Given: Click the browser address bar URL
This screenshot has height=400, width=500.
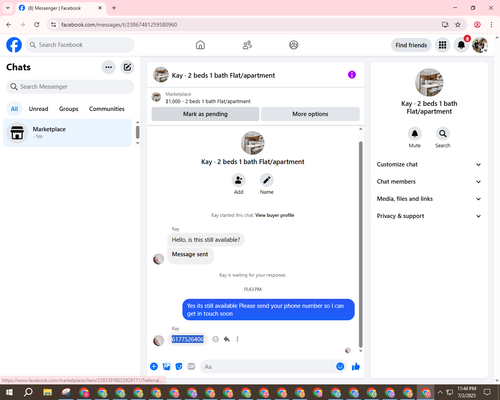Looking at the screenshot, I should (x=119, y=25).
